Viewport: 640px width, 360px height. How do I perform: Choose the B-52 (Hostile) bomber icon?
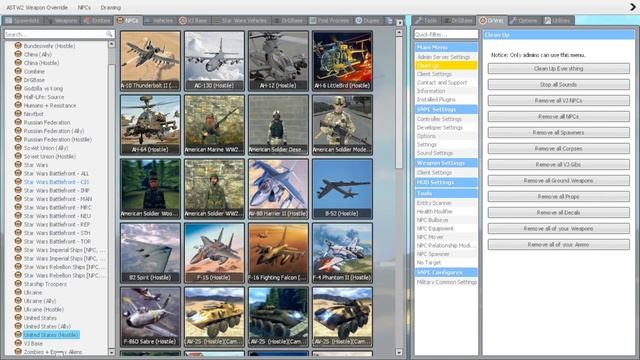(x=342, y=189)
